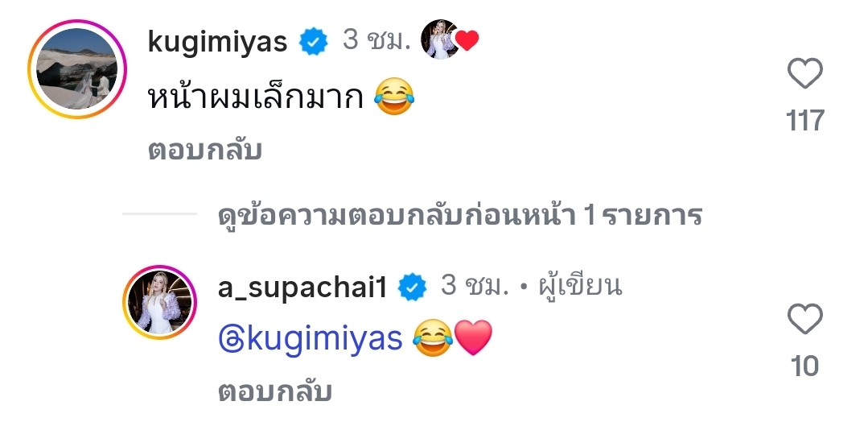The width and height of the screenshot is (868, 422).
Task: Like the kugimiyas comment with the heart
Action: pyautogui.click(x=804, y=75)
